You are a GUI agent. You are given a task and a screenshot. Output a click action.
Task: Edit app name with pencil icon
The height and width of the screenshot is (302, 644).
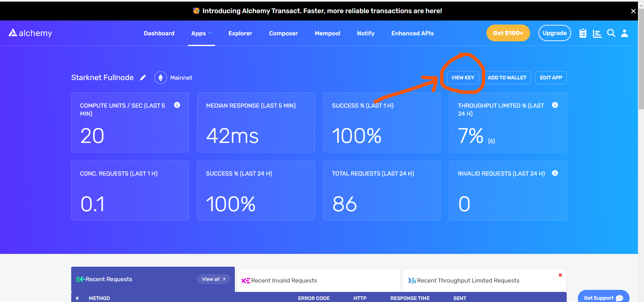pos(143,78)
